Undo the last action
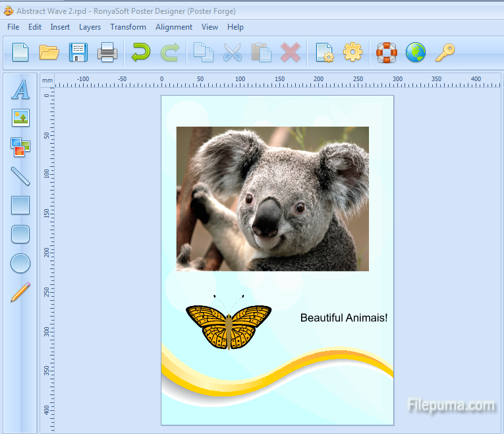Image resolution: width=504 pixels, height=434 pixels. 140,52
